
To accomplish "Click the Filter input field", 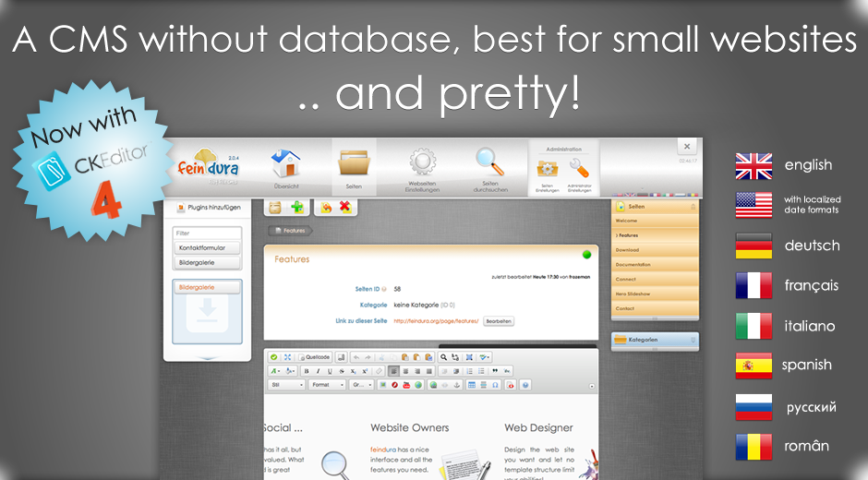I will click(x=207, y=234).
